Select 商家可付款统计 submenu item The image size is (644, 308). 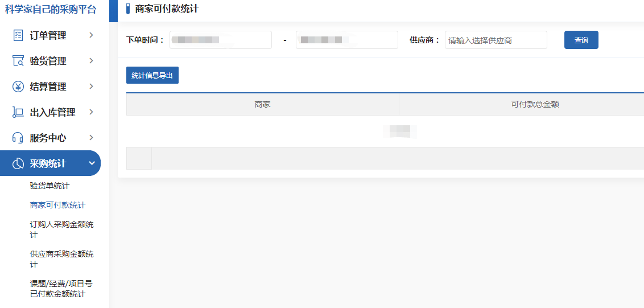pos(57,205)
